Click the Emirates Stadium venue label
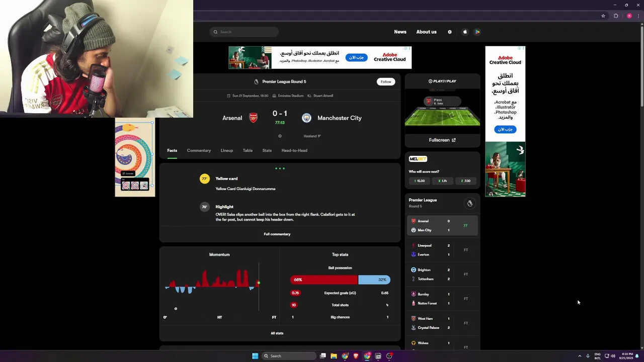The image size is (644, 362). point(288,96)
